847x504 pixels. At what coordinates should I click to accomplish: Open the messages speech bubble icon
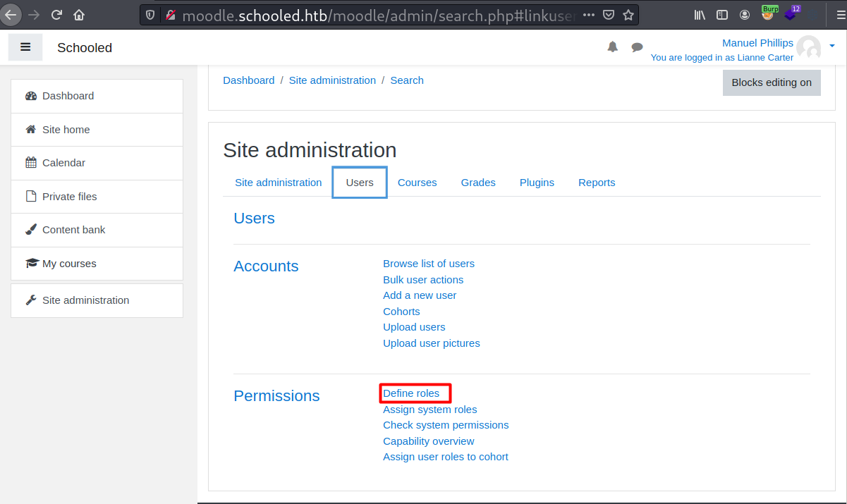[637, 47]
